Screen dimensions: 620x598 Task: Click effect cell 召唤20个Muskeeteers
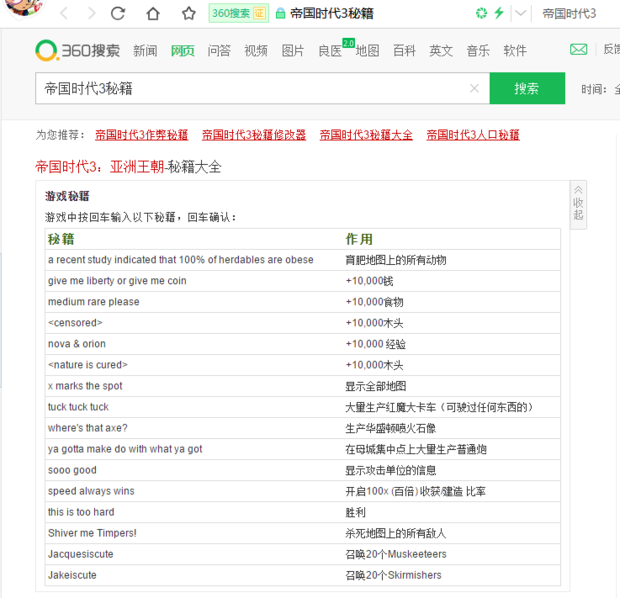(x=396, y=554)
